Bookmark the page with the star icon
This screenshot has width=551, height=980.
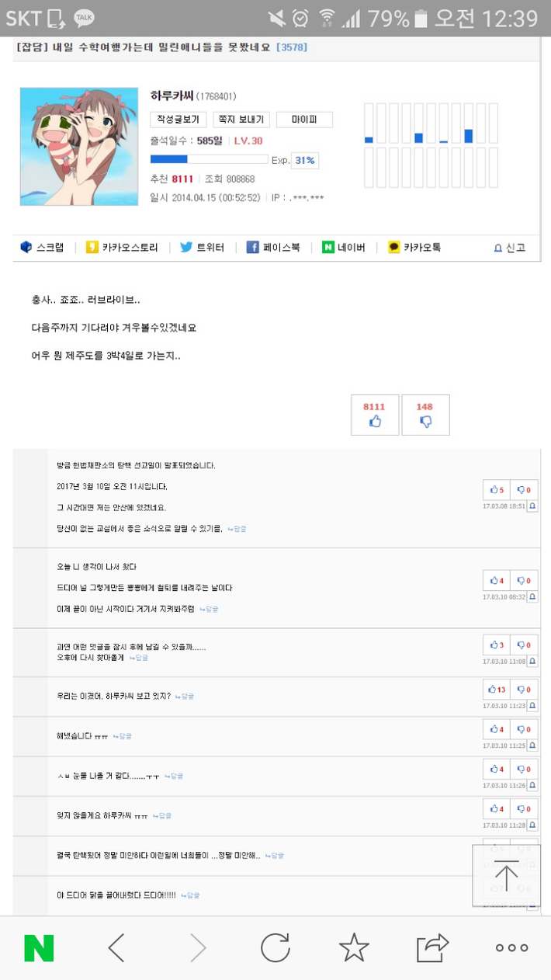tap(354, 947)
